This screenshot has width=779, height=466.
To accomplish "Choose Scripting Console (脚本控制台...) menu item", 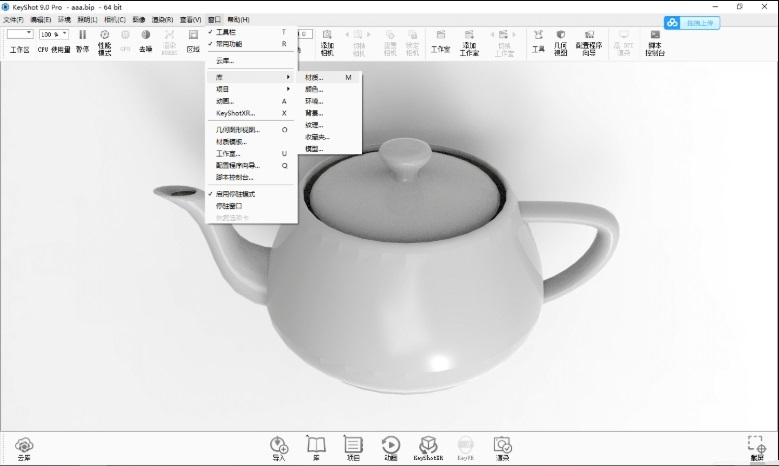I will pyautogui.click(x=251, y=177).
